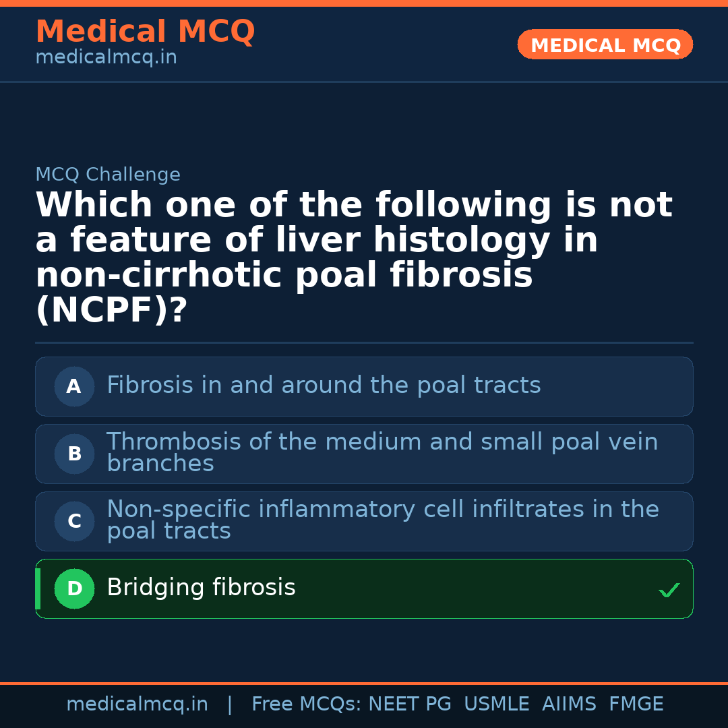Select the B letter circle
The height and width of the screenshot is (728, 728).
pos(74,454)
